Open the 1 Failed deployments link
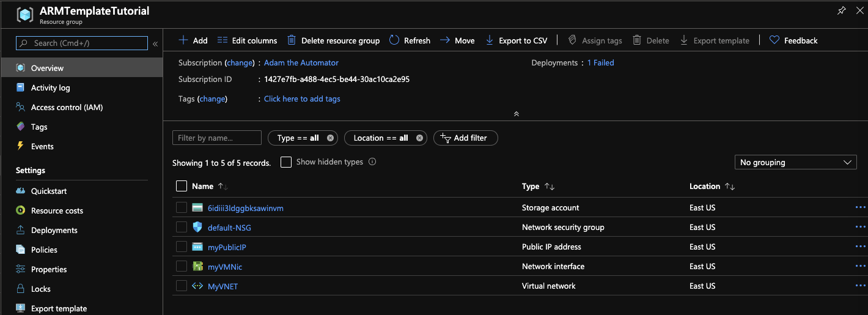The image size is (868, 315). click(600, 63)
